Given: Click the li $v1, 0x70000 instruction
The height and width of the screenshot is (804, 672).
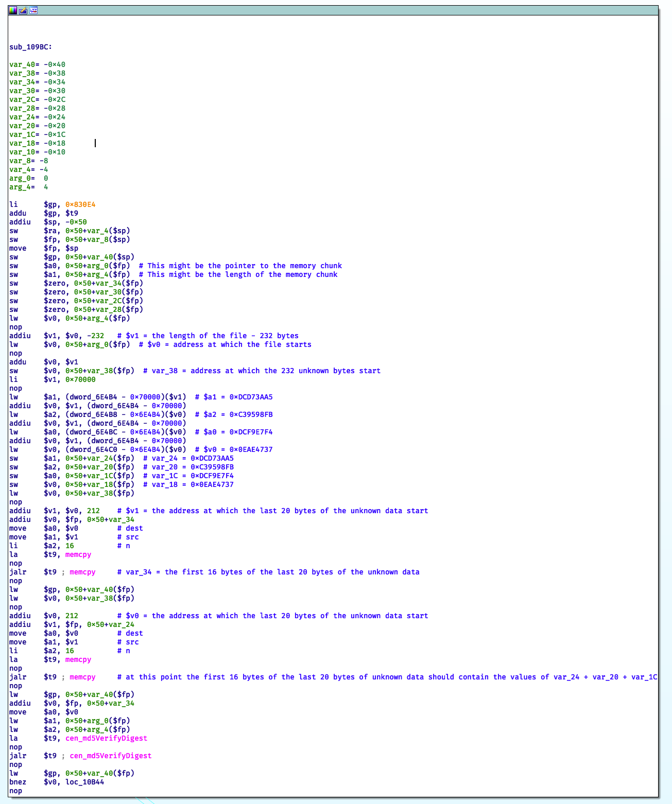Looking at the screenshot, I should pyautogui.click(x=52, y=379).
